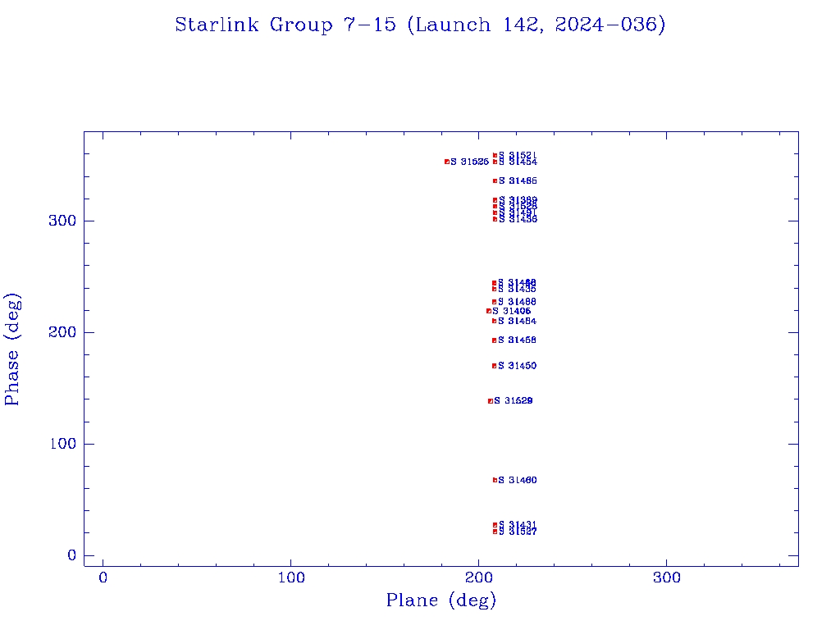
Task: Click the satellite label S 31521
Action: (x=518, y=155)
